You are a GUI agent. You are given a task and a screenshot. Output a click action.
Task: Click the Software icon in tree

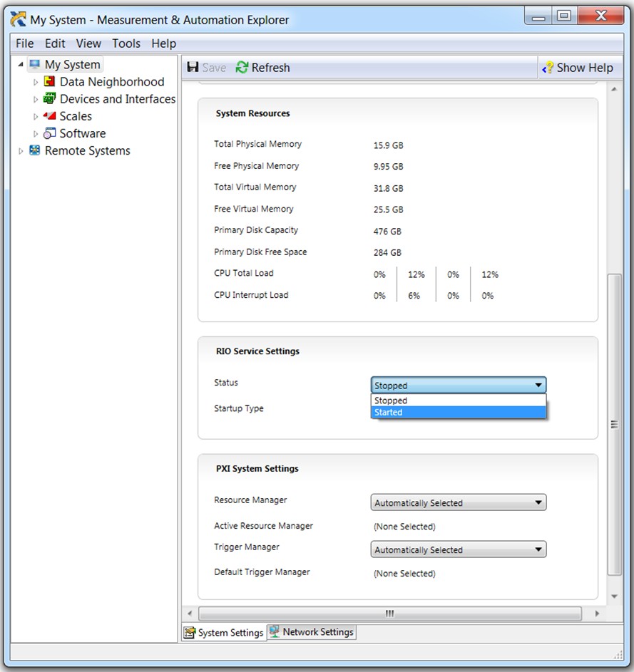pyautogui.click(x=50, y=133)
